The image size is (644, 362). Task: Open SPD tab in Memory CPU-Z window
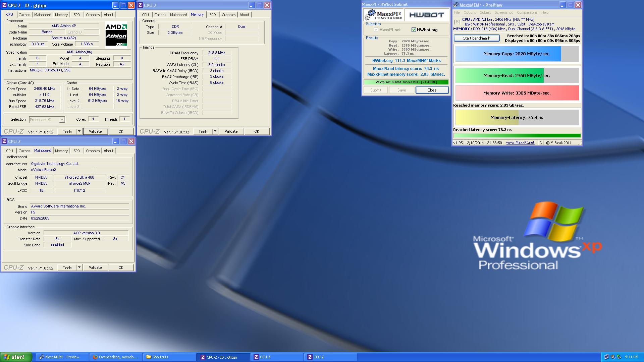(213, 15)
